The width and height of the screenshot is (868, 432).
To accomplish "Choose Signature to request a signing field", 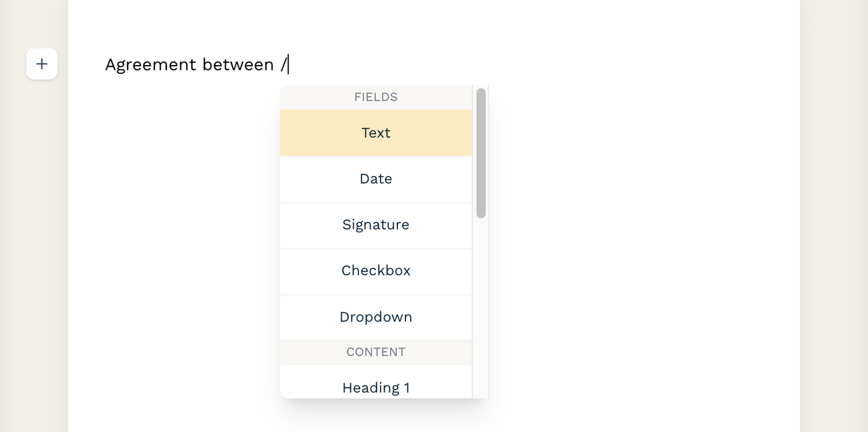I will (375, 224).
